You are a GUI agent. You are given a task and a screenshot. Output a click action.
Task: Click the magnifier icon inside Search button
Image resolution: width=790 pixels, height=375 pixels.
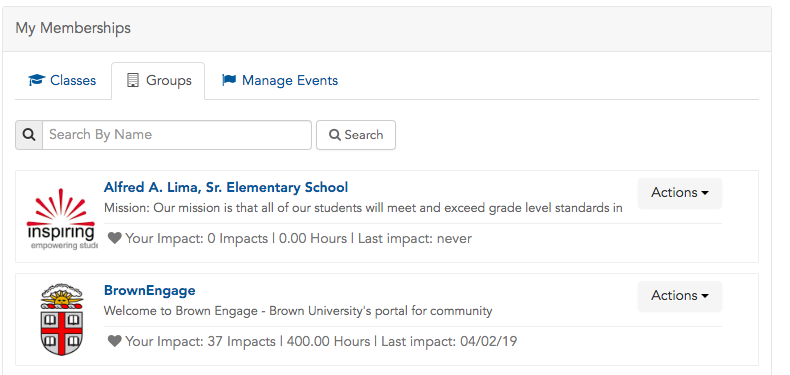point(335,135)
